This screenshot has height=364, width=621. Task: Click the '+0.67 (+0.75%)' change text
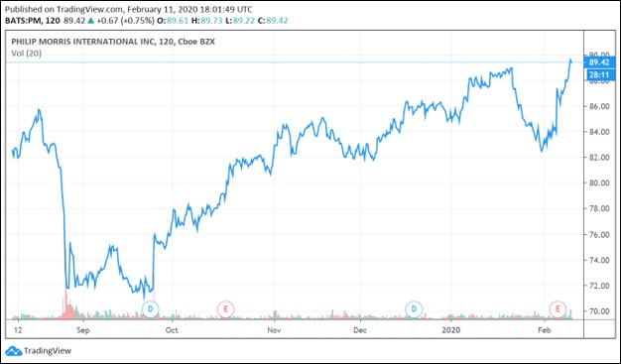click(125, 20)
